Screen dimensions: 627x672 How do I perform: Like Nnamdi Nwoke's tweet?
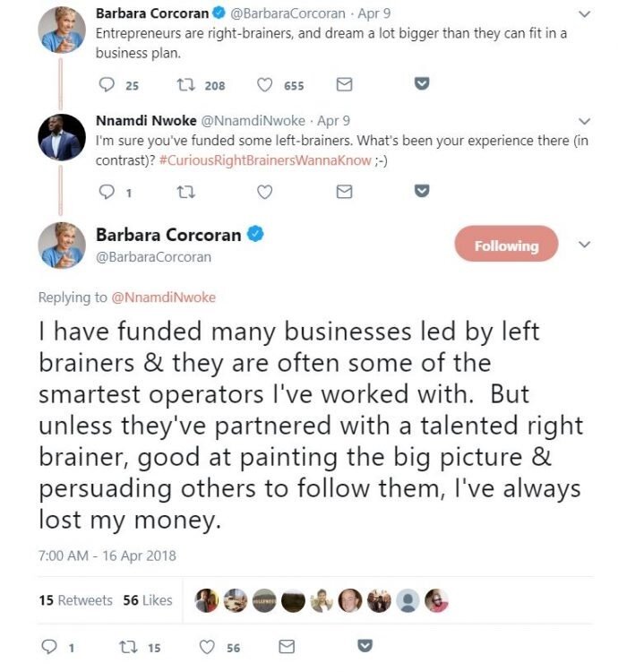265,191
